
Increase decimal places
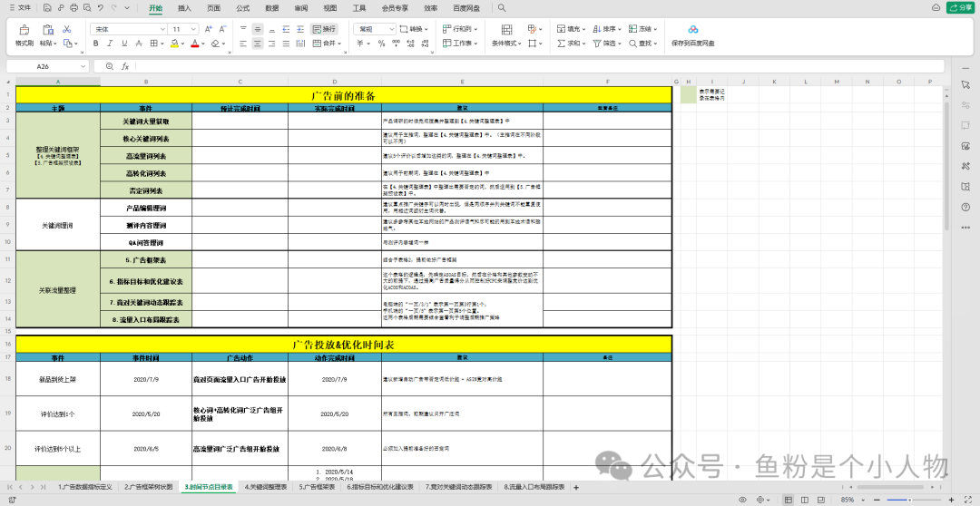click(410, 44)
